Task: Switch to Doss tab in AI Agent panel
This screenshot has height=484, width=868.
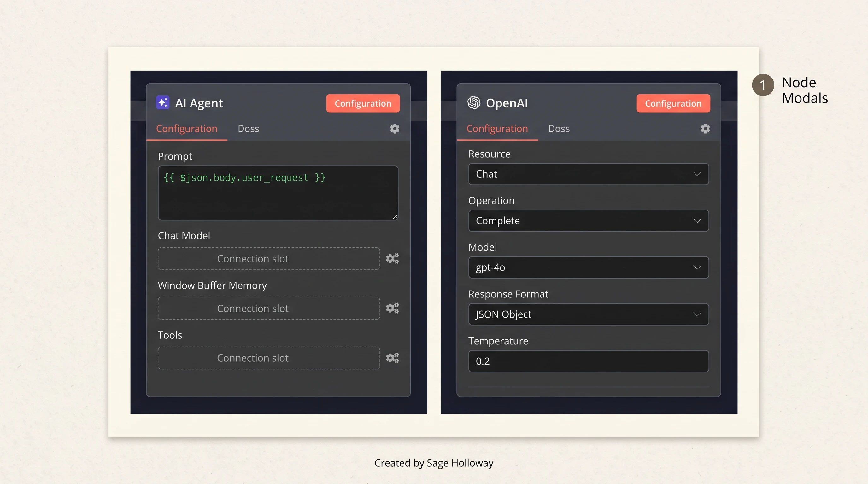Action: tap(248, 129)
